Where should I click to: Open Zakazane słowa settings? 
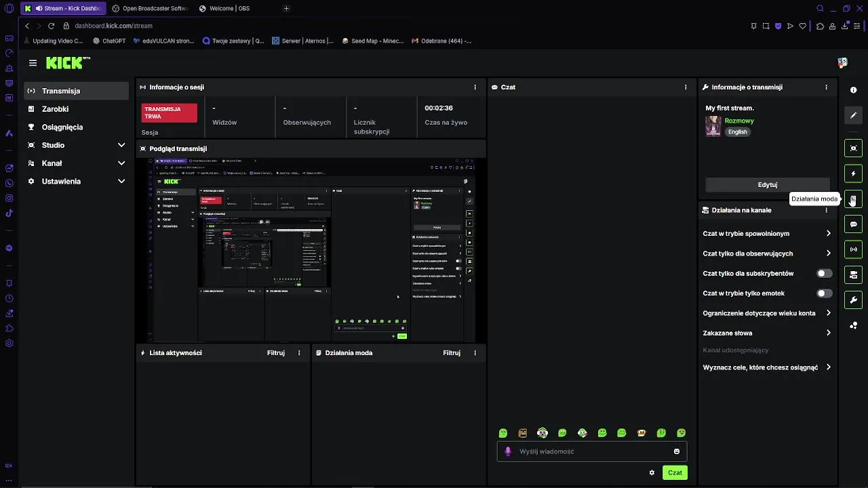(767, 333)
